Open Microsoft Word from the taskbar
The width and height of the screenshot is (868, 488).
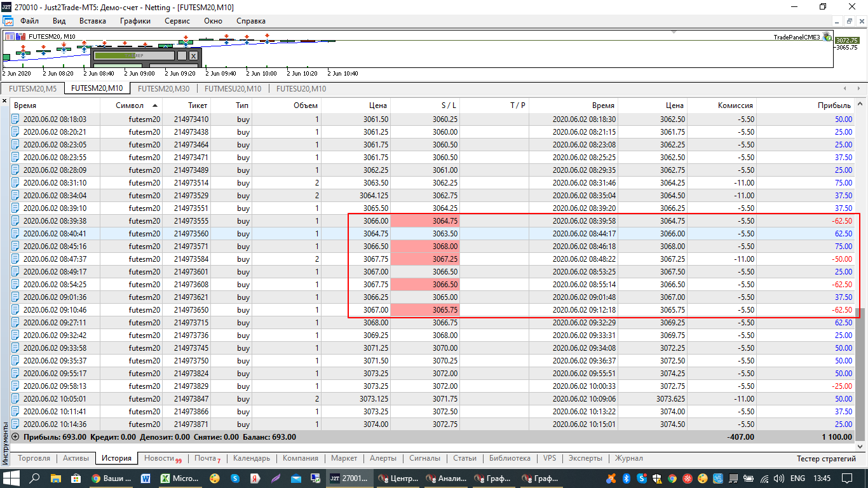tap(146, 478)
